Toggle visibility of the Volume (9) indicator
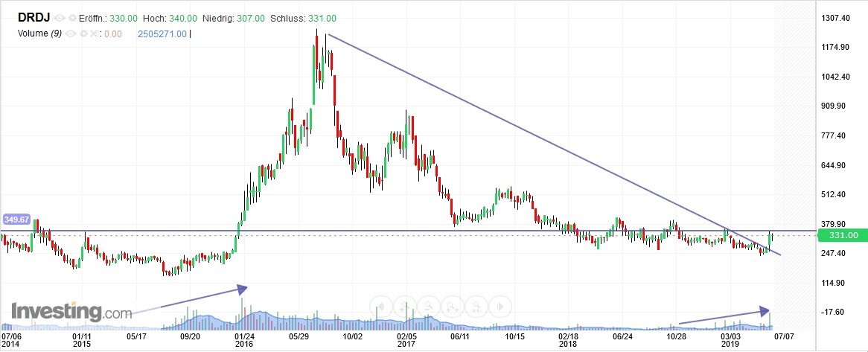Screen dimensions: 868x352 pyautogui.click(x=70, y=33)
